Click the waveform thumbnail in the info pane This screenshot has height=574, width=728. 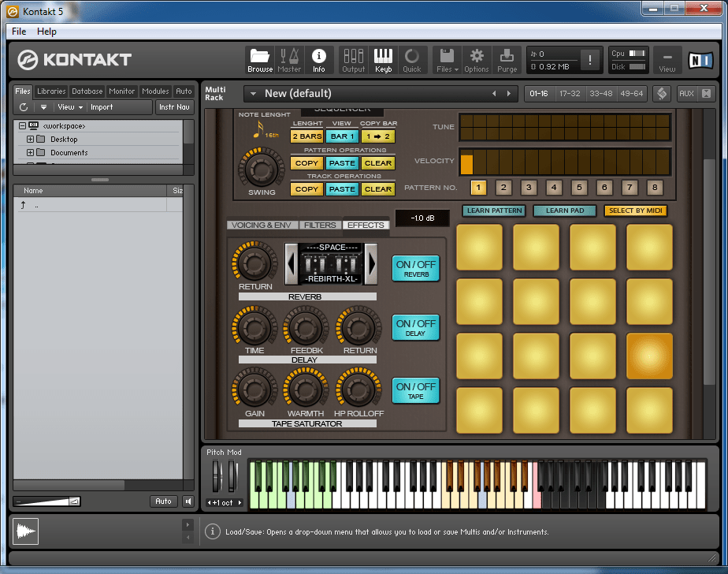(x=25, y=531)
